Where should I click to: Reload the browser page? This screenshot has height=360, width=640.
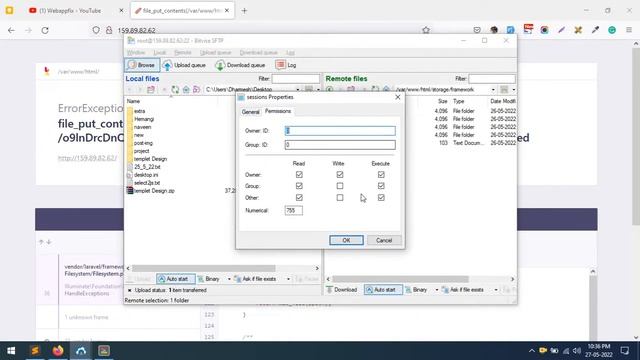tap(45, 30)
